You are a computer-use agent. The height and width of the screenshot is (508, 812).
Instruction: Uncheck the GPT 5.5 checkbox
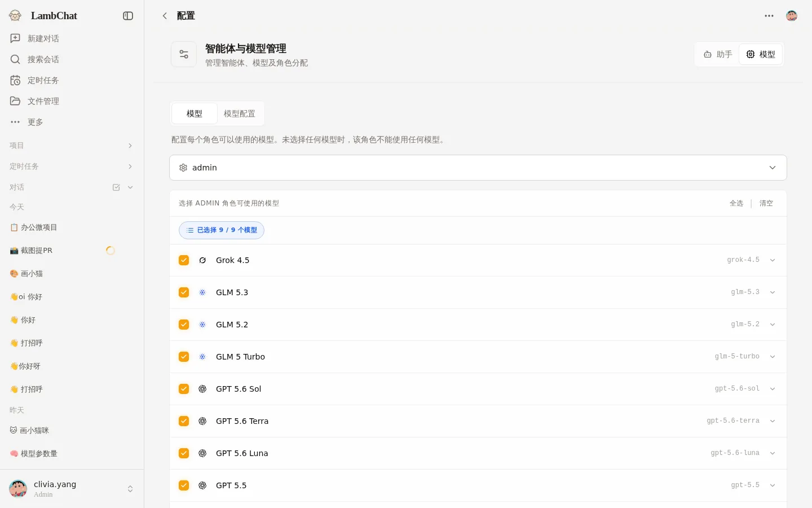pos(184,485)
